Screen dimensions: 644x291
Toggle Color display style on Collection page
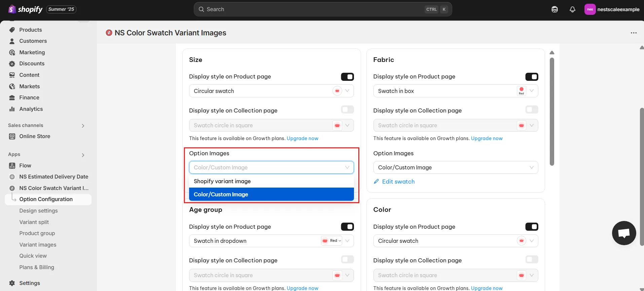(532, 259)
